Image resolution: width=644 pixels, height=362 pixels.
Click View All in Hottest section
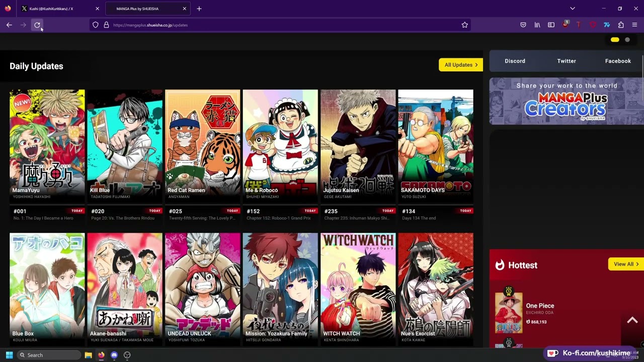[x=626, y=264]
